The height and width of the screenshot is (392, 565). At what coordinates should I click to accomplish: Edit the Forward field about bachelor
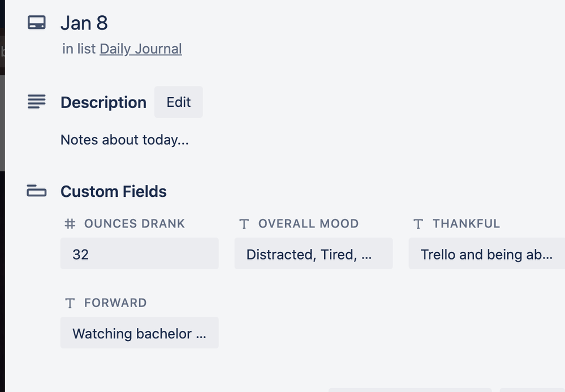click(139, 333)
